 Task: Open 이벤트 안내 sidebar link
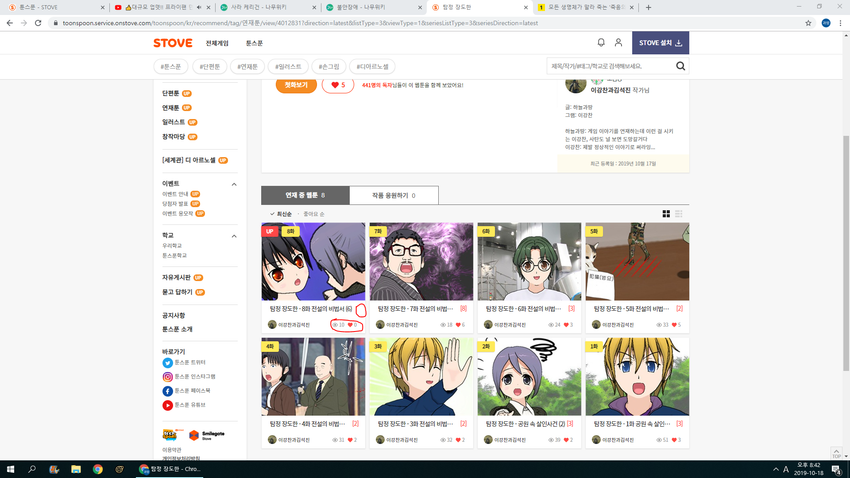(x=175, y=194)
